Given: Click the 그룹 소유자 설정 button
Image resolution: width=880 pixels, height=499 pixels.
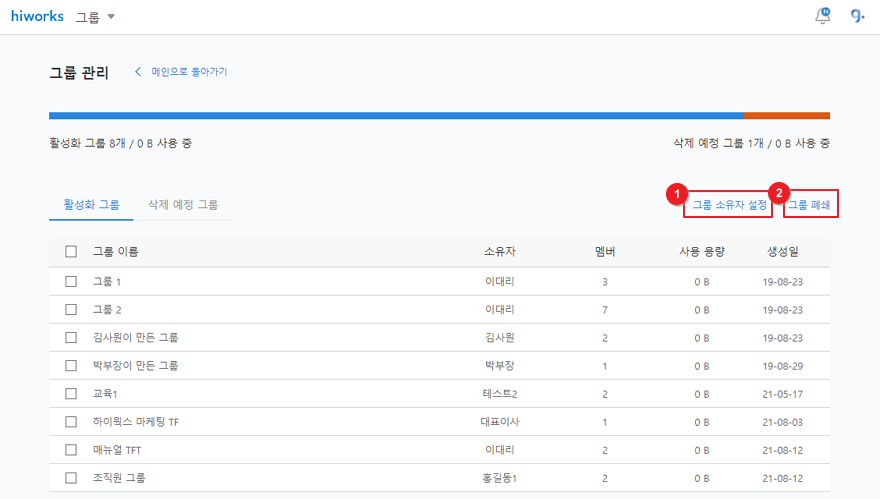Looking at the screenshot, I should pyautogui.click(x=729, y=204).
